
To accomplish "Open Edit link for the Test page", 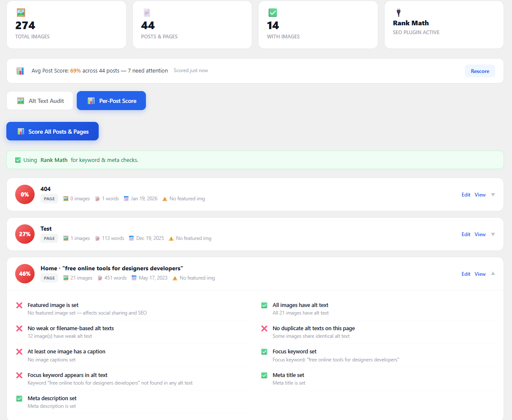I will [x=466, y=234].
